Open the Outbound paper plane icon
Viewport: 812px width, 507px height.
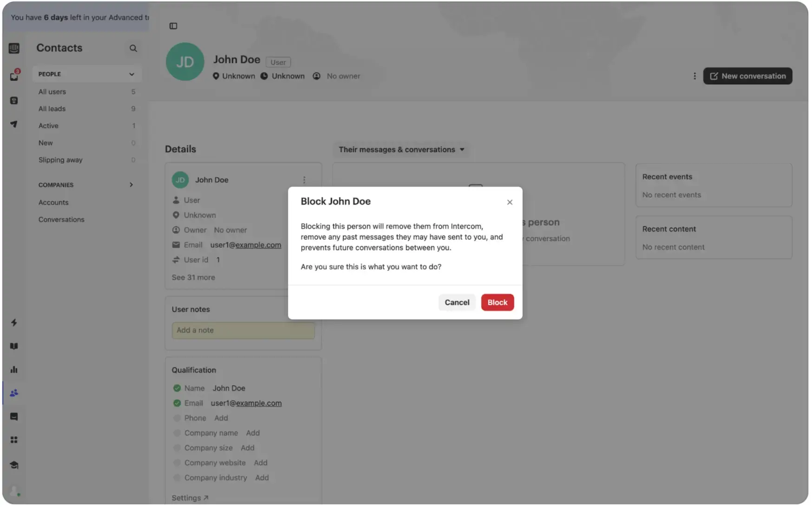tap(14, 124)
